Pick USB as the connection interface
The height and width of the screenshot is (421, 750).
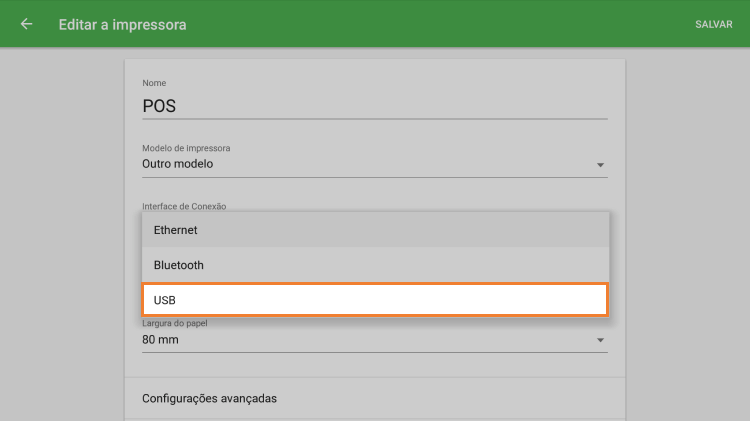(x=374, y=300)
